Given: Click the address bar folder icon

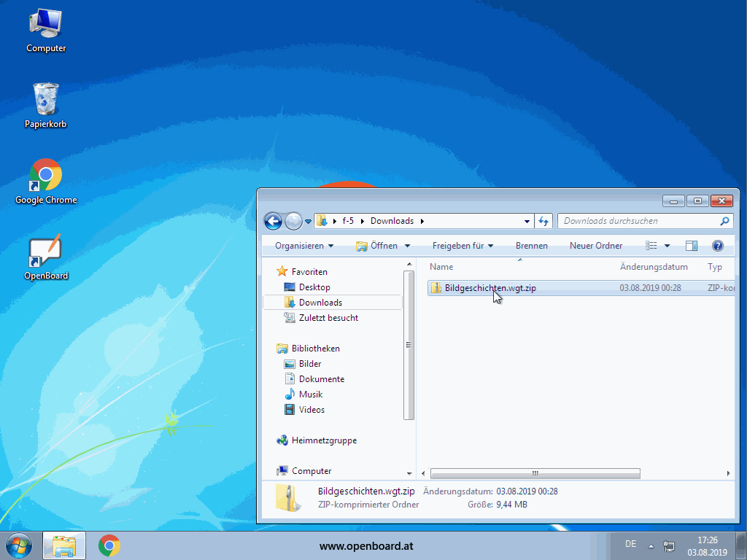Looking at the screenshot, I should 322,221.
